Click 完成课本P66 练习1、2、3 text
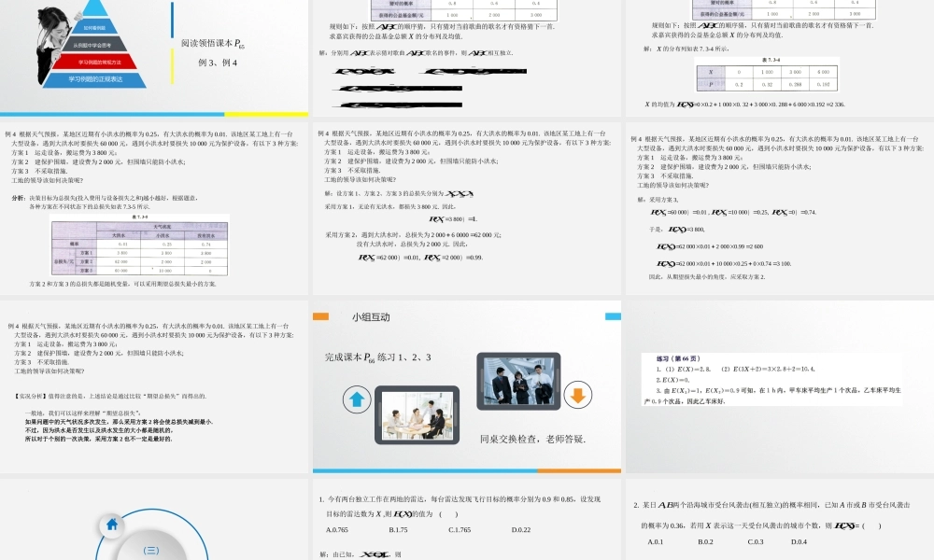 pyautogui.click(x=378, y=359)
